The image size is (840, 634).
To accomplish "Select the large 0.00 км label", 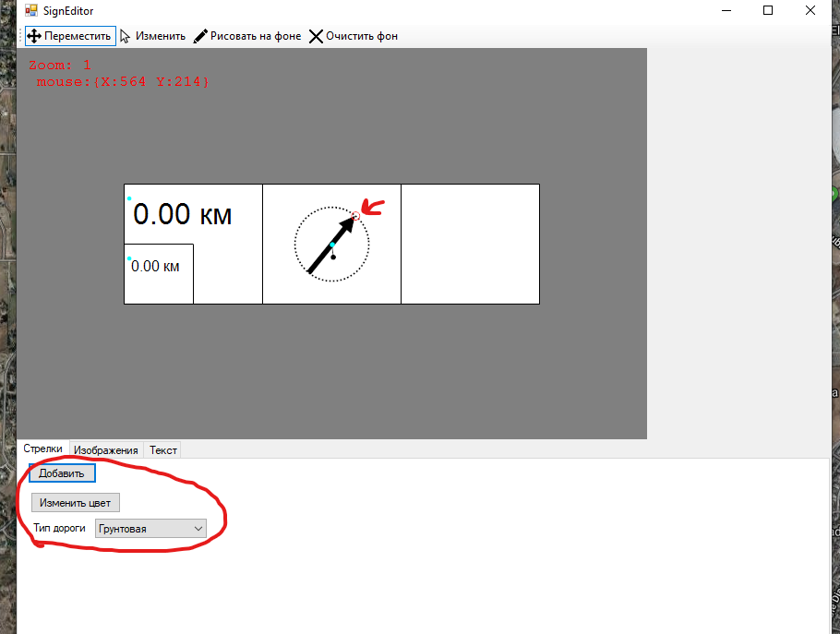I will [x=183, y=215].
